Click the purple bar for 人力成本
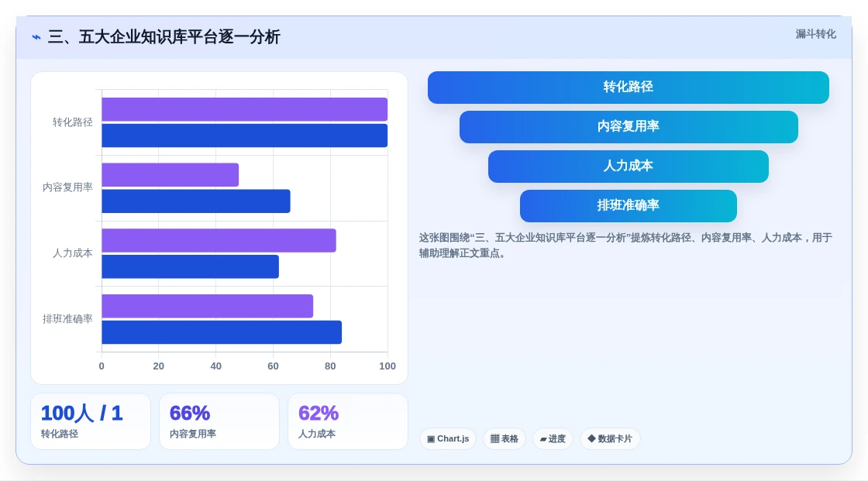The width and height of the screenshot is (868, 481). pos(219,240)
